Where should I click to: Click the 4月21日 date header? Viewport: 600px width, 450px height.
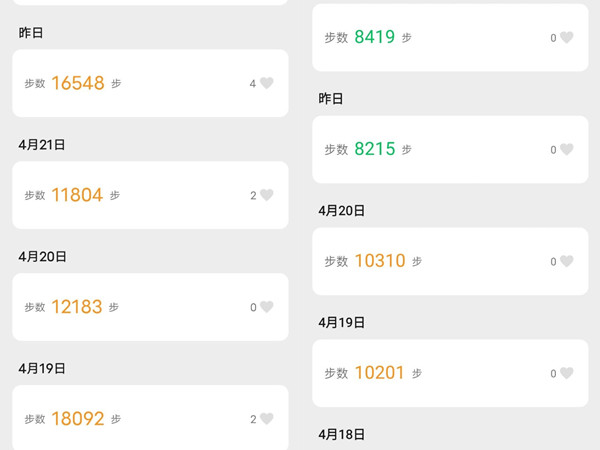tap(42, 145)
